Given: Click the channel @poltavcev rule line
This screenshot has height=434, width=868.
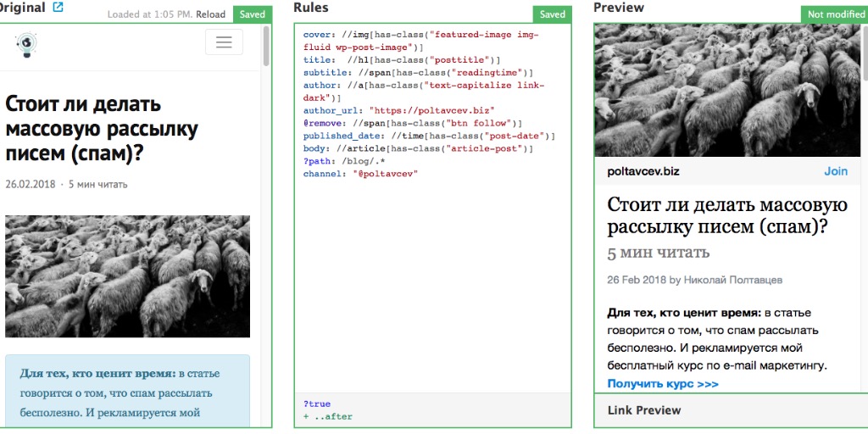Looking at the screenshot, I should click(360, 174).
